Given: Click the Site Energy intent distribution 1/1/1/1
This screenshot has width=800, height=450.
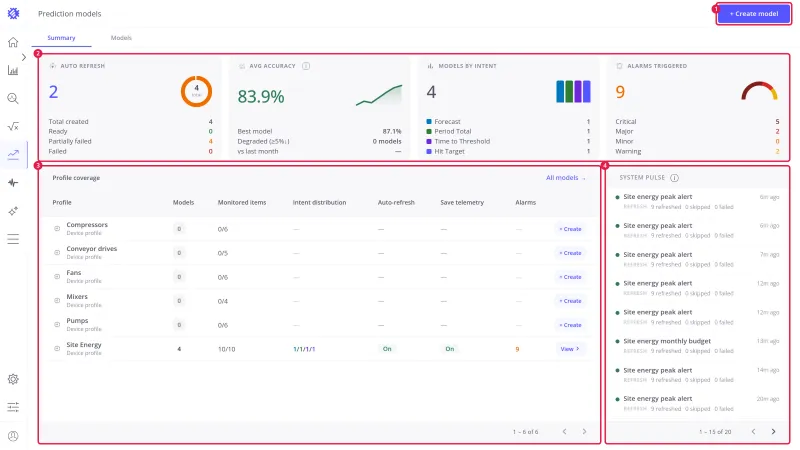Looking at the screenshot, I should 304,349.
